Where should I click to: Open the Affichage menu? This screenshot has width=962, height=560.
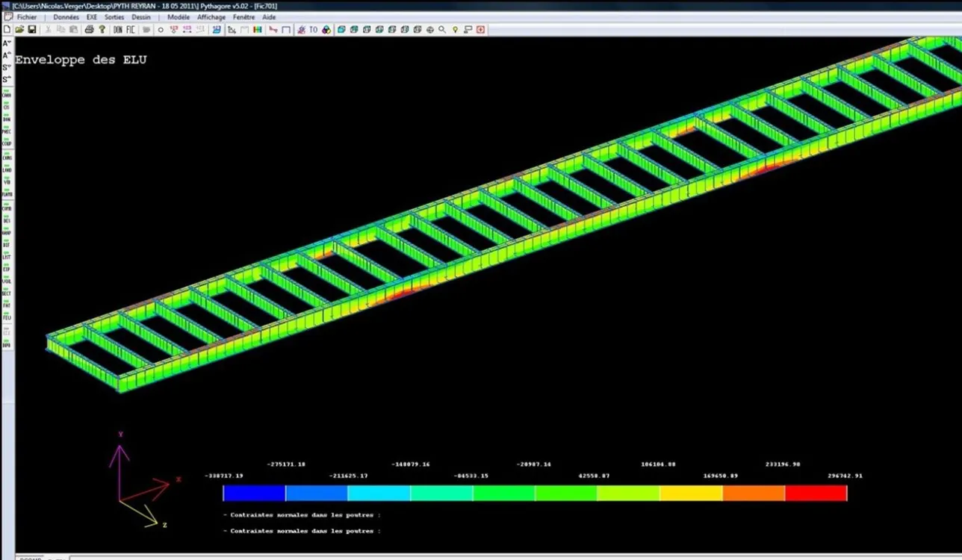[211, 17]
